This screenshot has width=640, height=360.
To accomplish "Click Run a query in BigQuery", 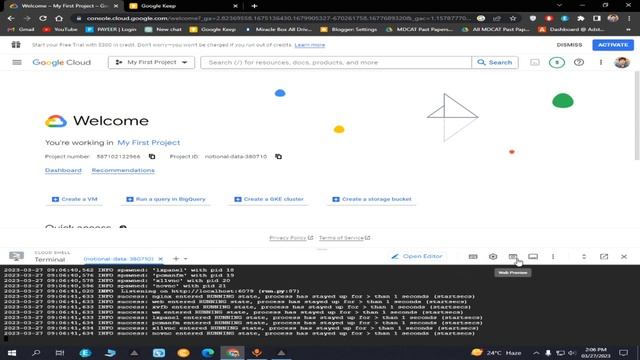I will (166, 199).
